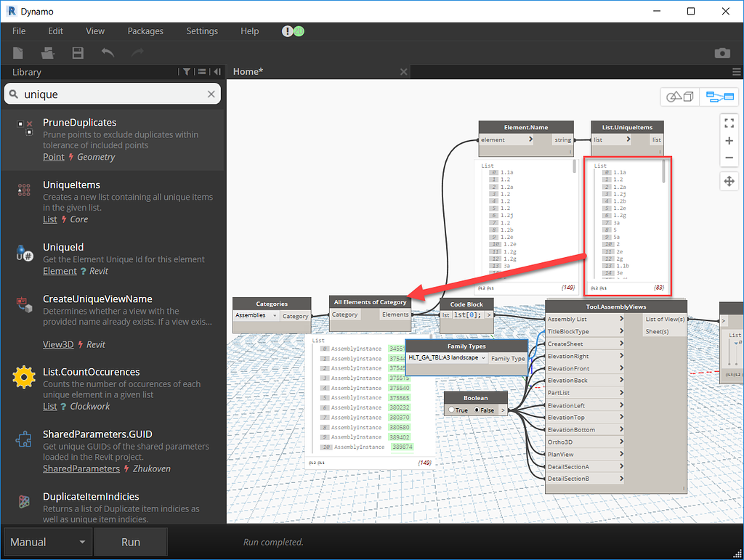Open the Manual run mode dropdown
Viewport: 744px width, 560px height.
coord(47,542)
